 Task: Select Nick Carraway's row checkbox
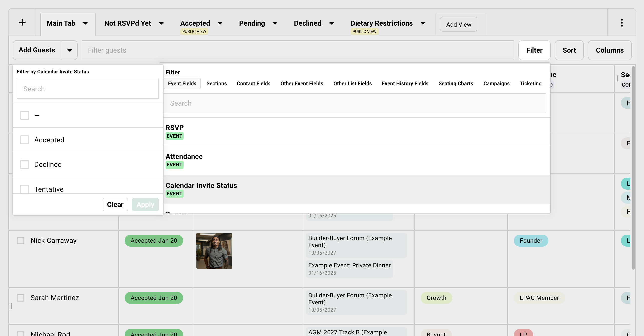20,240
